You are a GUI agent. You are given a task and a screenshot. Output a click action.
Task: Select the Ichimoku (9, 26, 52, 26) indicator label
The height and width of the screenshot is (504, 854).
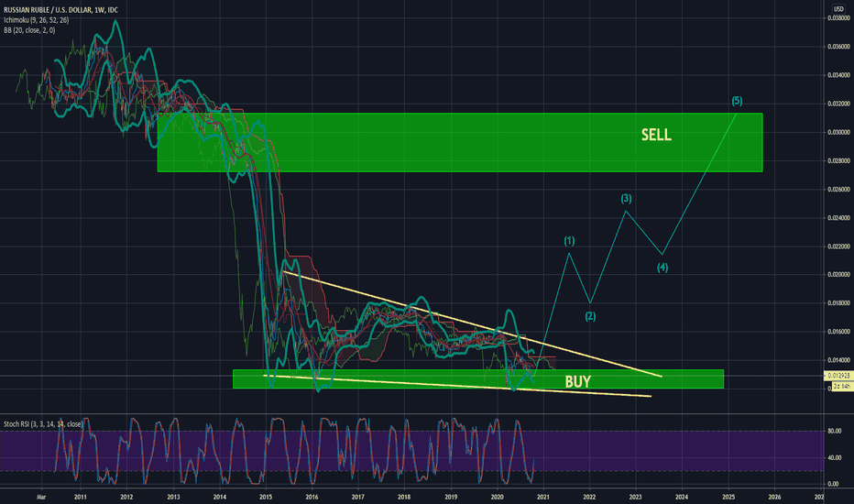37,20
